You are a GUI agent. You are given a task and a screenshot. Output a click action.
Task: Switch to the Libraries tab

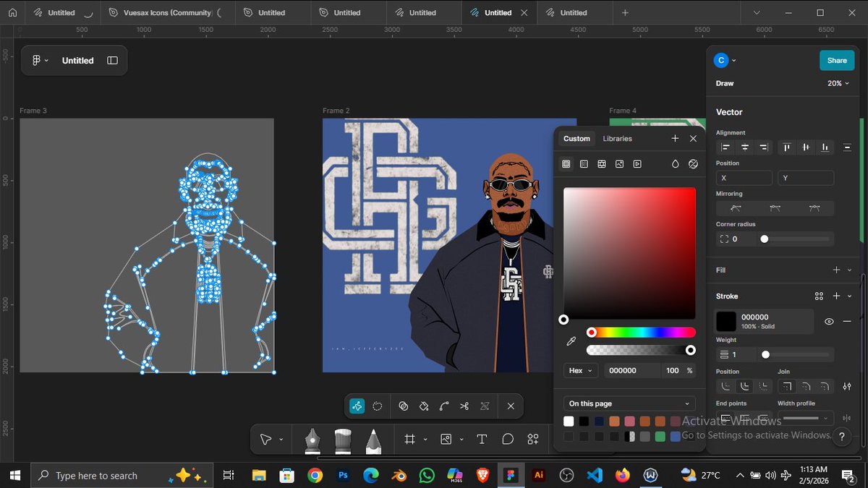(x=617, y=139)
